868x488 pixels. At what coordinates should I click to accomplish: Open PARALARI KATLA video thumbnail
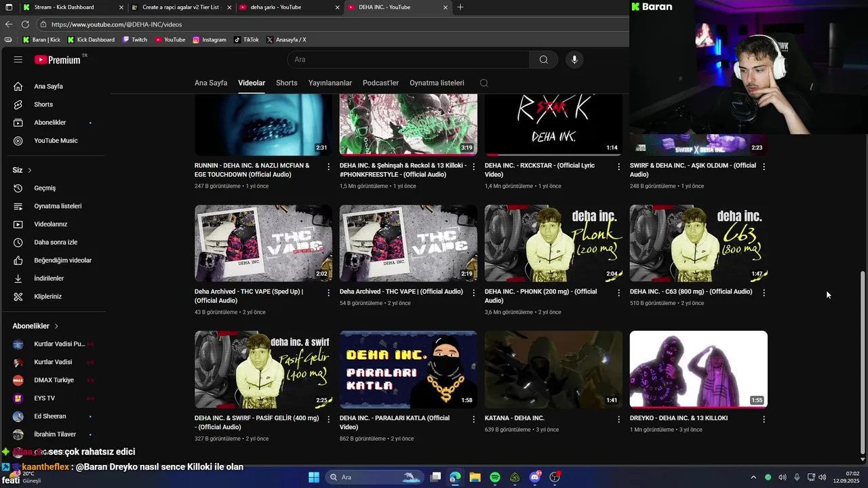[408, 369]
